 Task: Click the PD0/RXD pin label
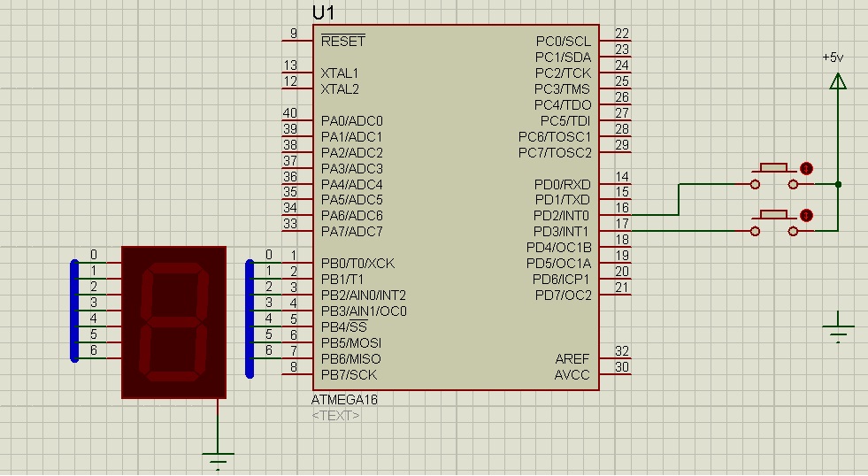[563, 184]
